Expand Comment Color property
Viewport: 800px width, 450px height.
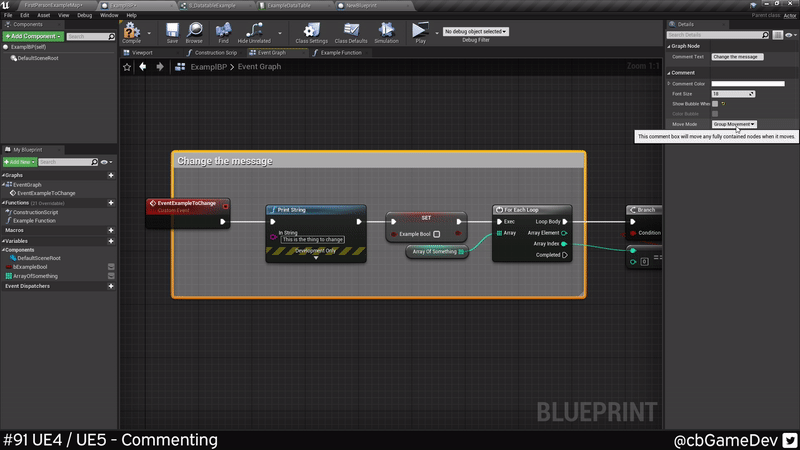click(669, 84)
